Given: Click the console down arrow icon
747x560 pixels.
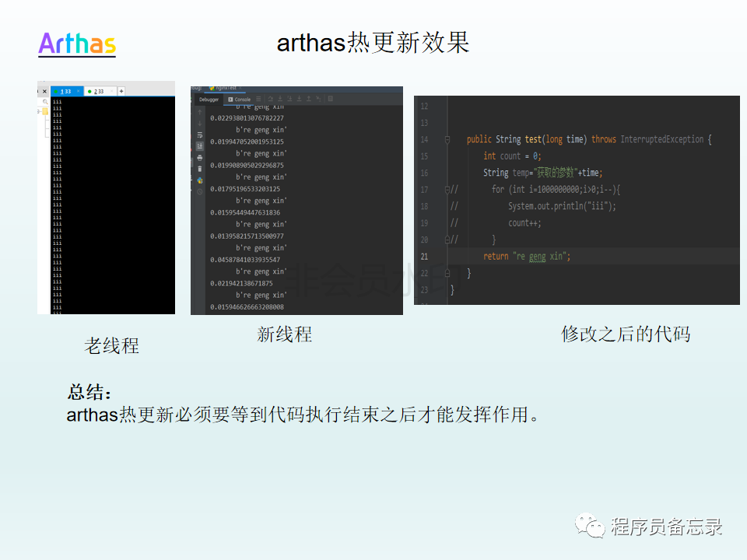Looking at the screenshot, I should [x=200, y=124].
